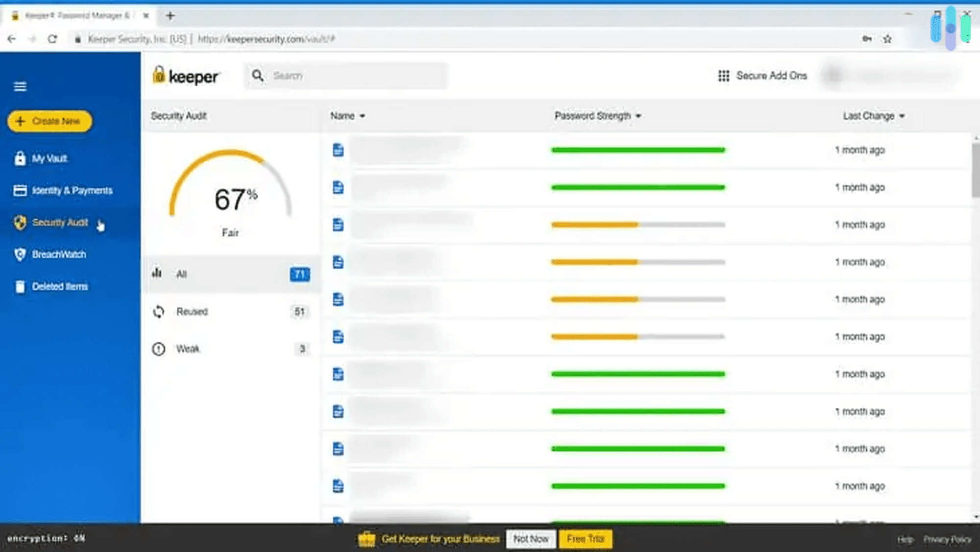Screen dimensions: 980x552
Task: Open the first record's document icon
Action: click(x=338, y=150)
